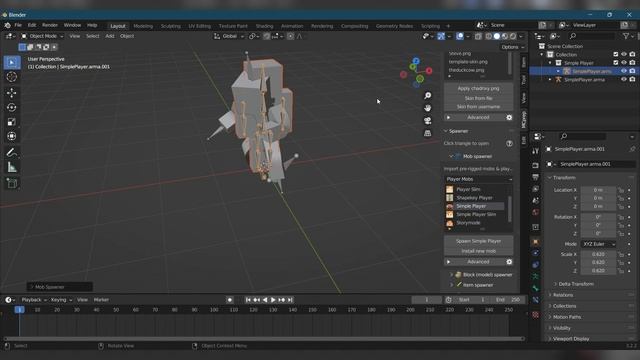Image resolution: width=640 pixels, height=360 pixels.
Task: Toggle Simple Player collection exclude checkbox
Action: [616, 63]
